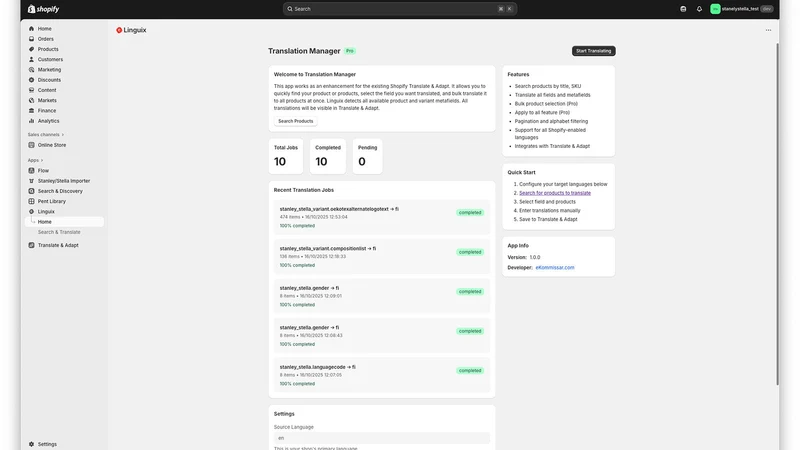Click the Customers person icon
This screenshot has height=450, width=800.
pyautogui.click(x=31, y=59)
